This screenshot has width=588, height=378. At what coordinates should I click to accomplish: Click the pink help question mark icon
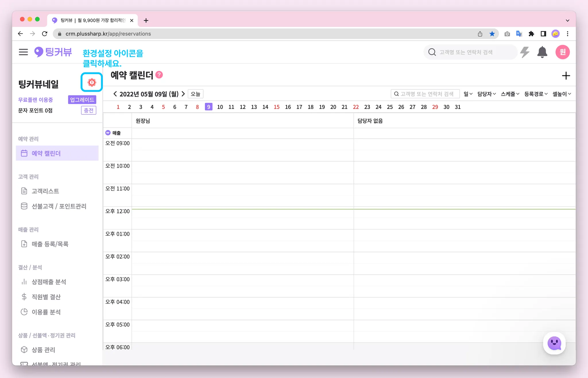tap(159, 75)
